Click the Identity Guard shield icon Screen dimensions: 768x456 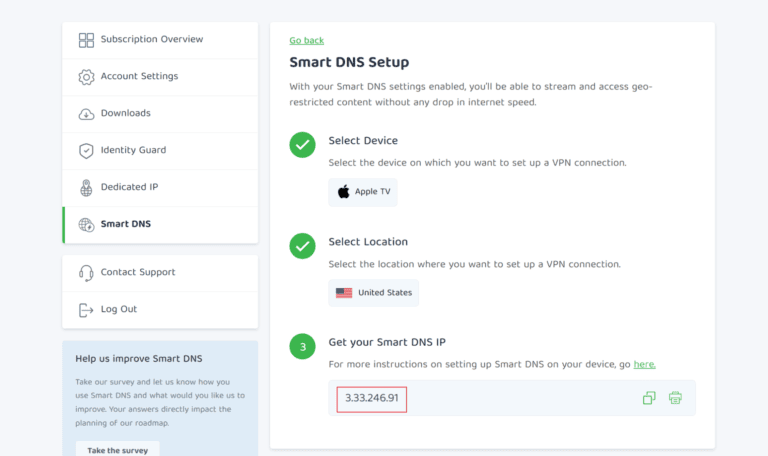click(x=86, y=151)
